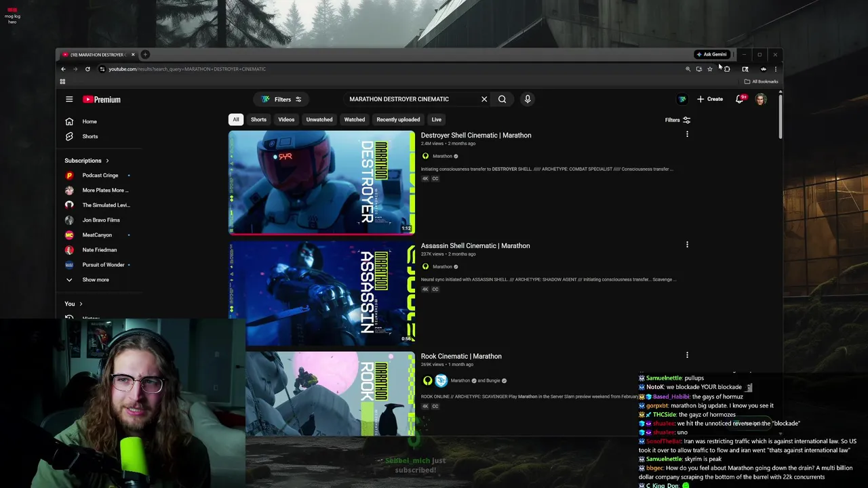Open All Bookmarks folder

761,82
